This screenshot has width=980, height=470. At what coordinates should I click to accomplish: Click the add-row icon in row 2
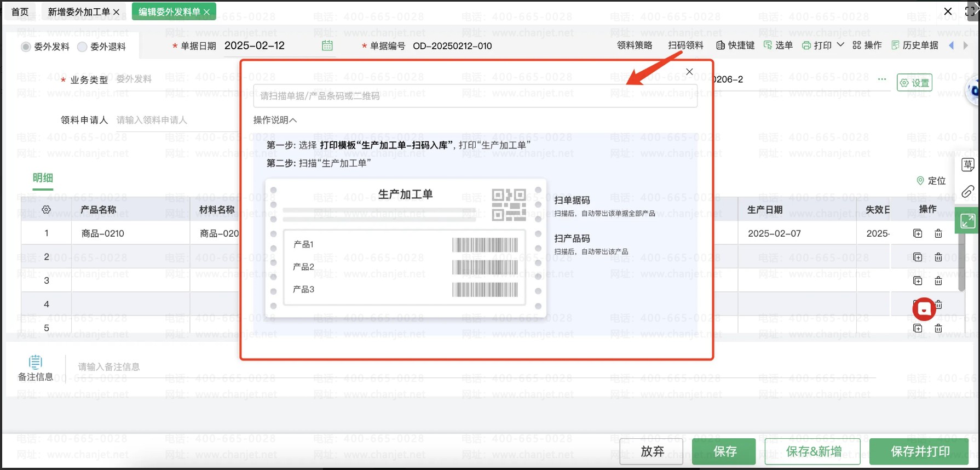pos(918,257)
